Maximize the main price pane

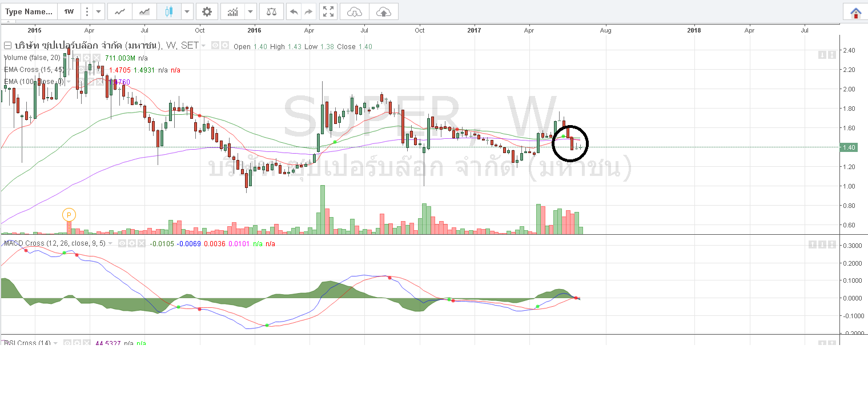coord(832,55)
